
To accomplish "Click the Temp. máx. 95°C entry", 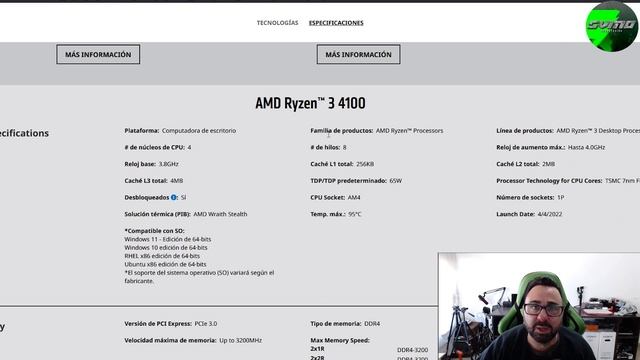I will pyautogui.click(x=336, y=214).
